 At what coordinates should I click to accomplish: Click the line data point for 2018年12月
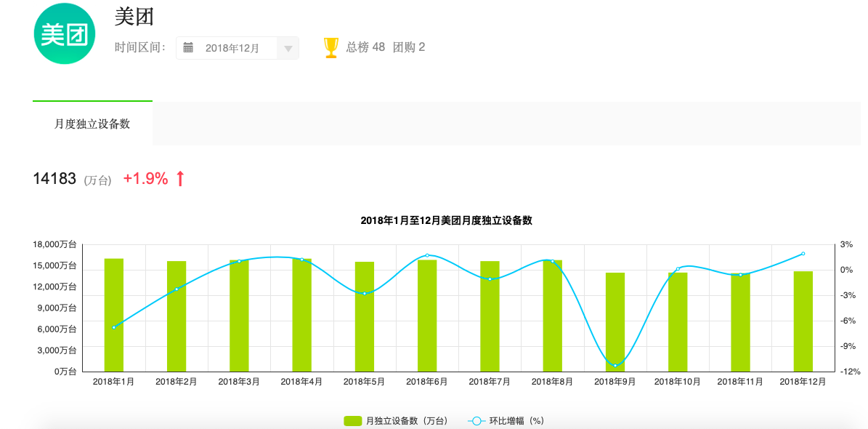[x=803, y=254]
